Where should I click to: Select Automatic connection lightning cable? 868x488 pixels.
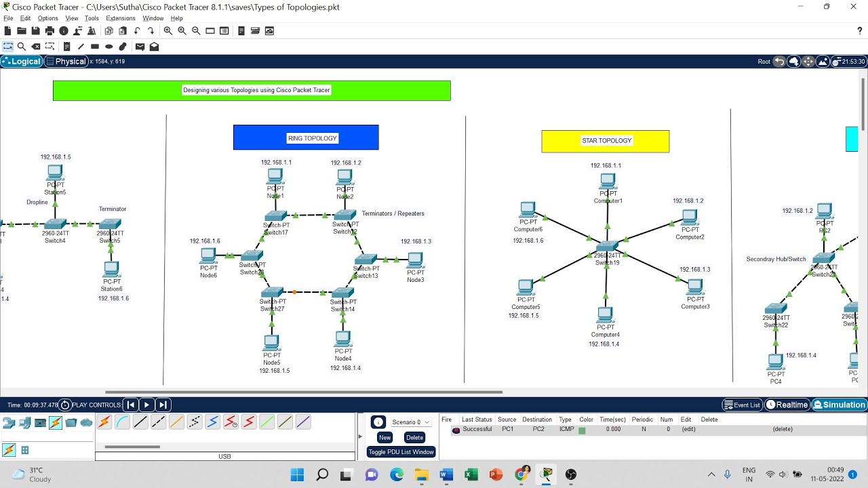point(104,422)
